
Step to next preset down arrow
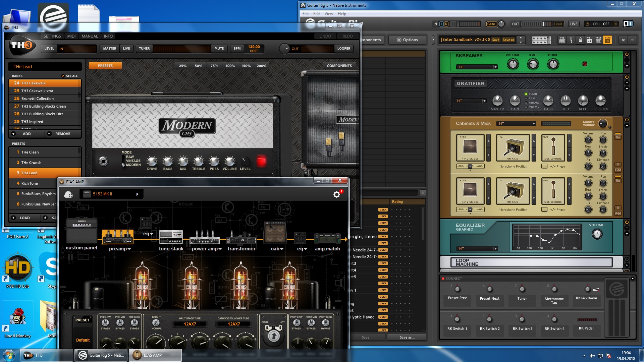[x=521, y=42]
